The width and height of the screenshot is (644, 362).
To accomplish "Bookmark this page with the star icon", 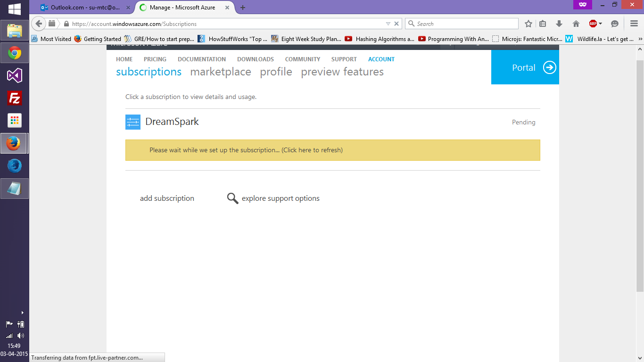I will tap(528, 24).
